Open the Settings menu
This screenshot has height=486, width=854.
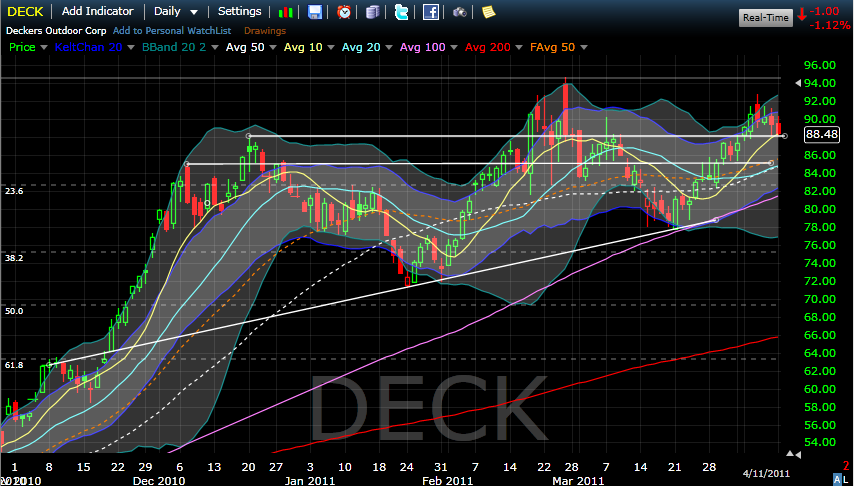(x=239, y=12)
